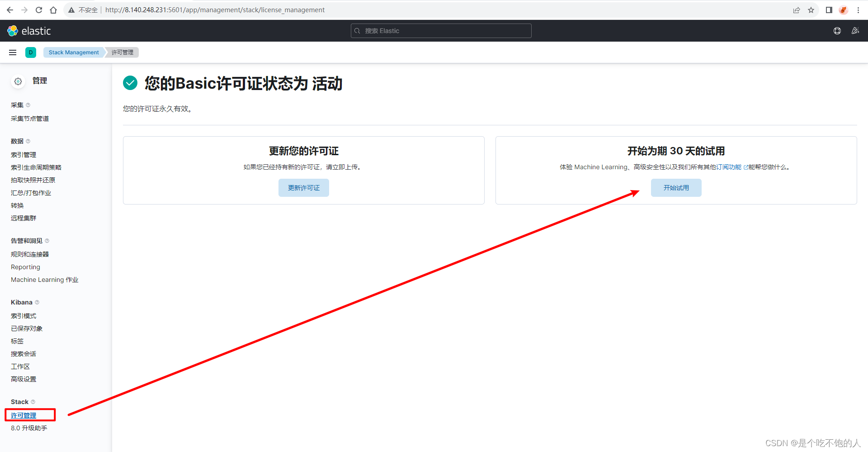Click the address bar URL
The width and height of the screenshot is (868, 452).
[215, 10]
